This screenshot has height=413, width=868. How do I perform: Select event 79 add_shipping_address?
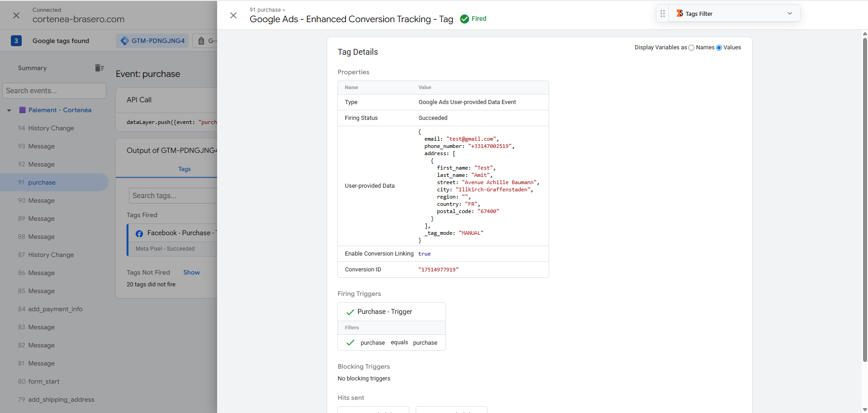point(54,399)
